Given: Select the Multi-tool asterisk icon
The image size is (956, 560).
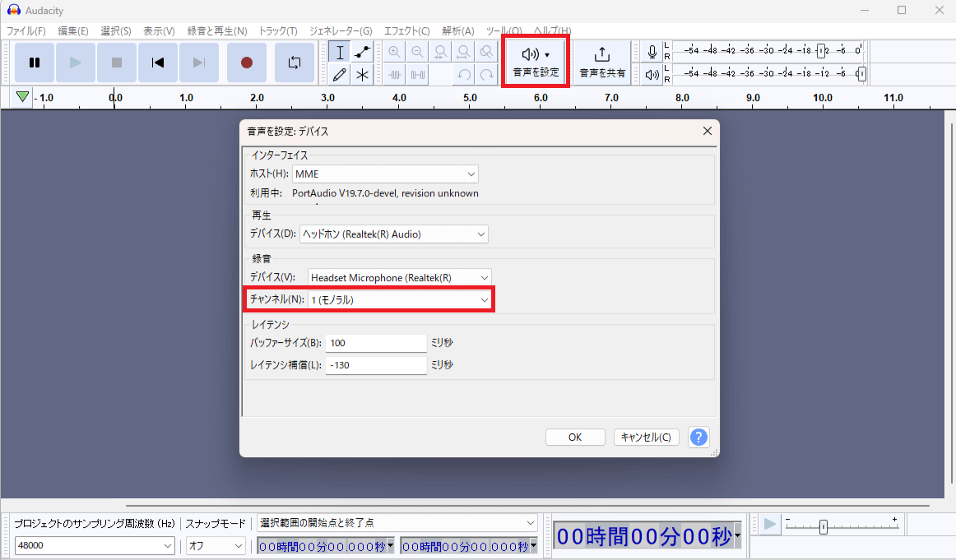Looking at the screenshot, I should [362, 75].
